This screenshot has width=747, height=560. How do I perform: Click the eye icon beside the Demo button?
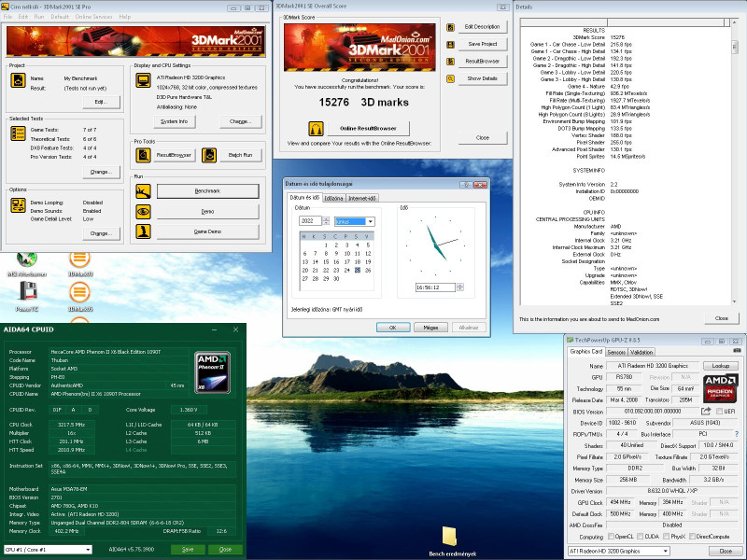coord(144,212)
